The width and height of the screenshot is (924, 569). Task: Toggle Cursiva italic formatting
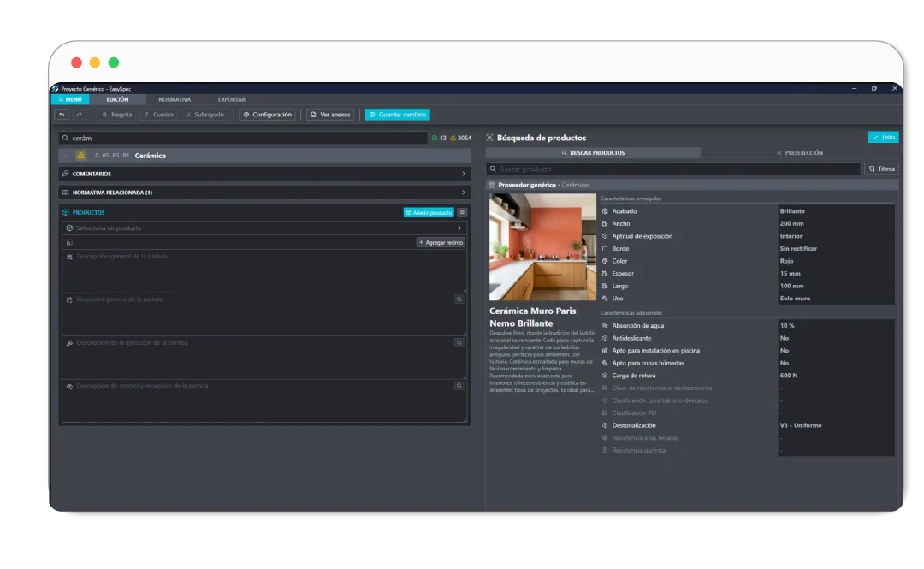(159, 115)
